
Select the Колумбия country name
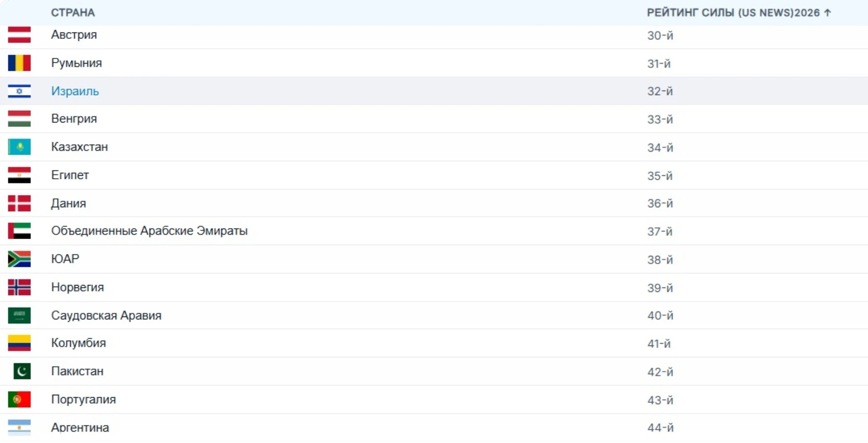tap(78, 343)
